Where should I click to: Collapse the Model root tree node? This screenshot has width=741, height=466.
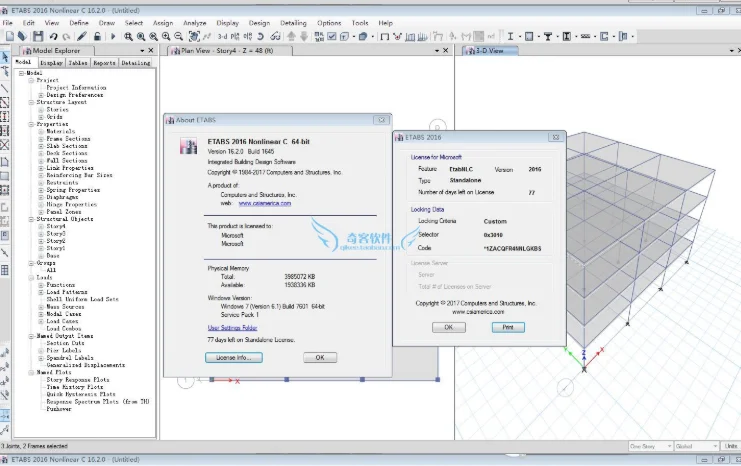[21, 73]
